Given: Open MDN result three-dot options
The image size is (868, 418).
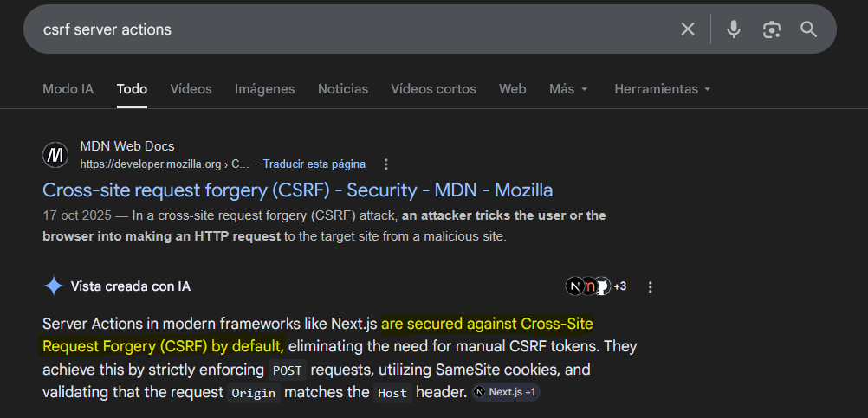Looking at the screenshot, I should click(x=386, y=164).
